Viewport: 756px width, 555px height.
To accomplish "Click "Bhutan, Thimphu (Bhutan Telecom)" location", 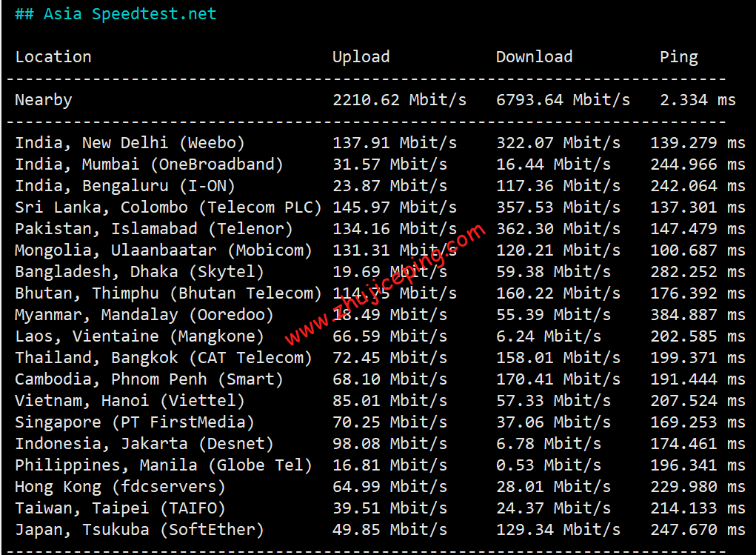I will pos(168,293).
